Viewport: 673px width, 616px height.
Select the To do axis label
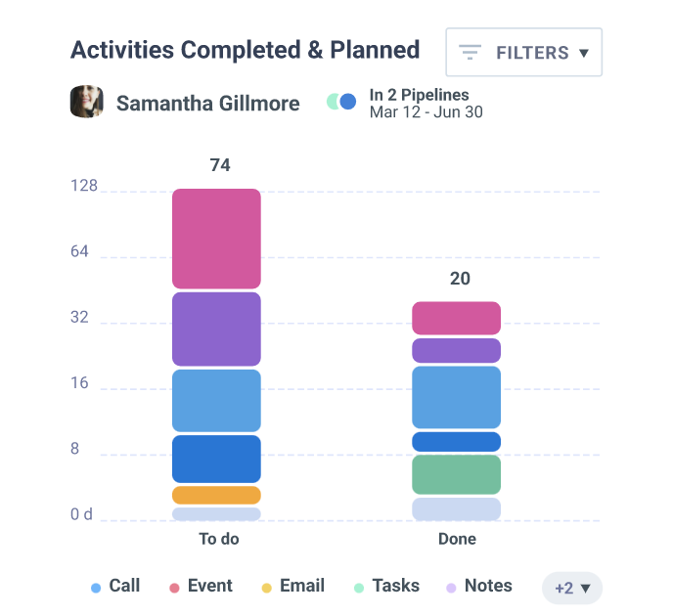[218, 539]
